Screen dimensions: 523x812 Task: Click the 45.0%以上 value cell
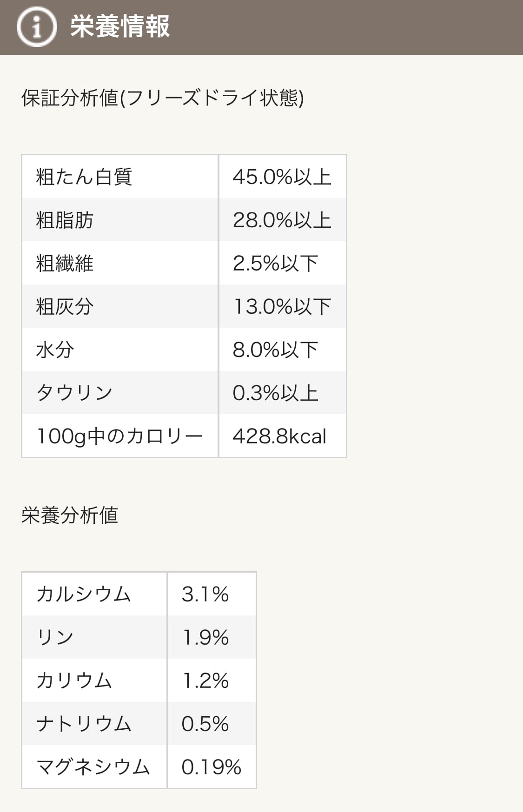(x=282, y=177)
